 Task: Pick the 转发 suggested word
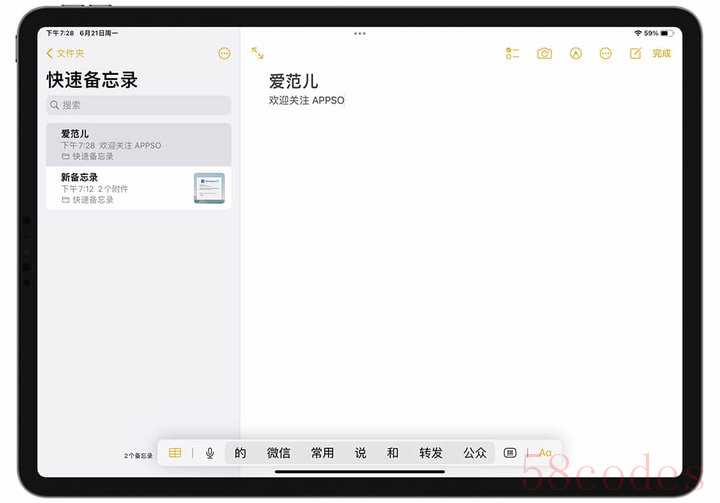(431, 453)
